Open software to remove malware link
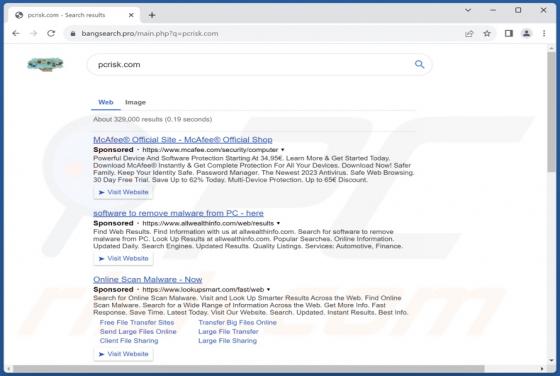Viewport: 560px width, 376px height. click(x=178, y=213)
